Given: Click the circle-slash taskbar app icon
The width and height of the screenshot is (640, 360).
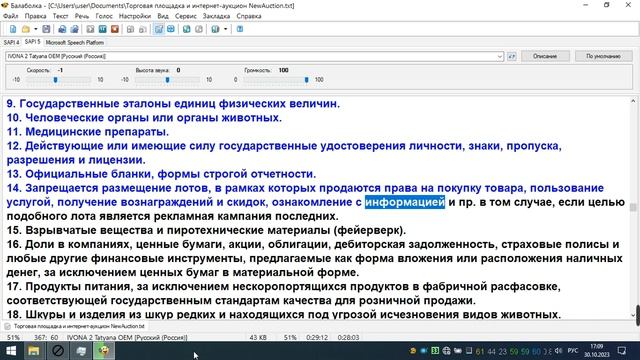Looking at the screenshot, I should pyautogui.click(x=58, y=351).
